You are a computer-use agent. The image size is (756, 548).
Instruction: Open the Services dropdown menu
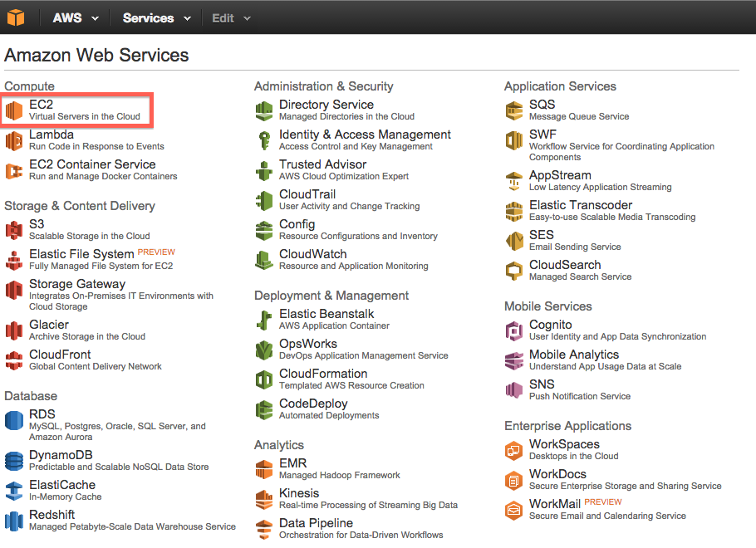click(x=157, y=17)
